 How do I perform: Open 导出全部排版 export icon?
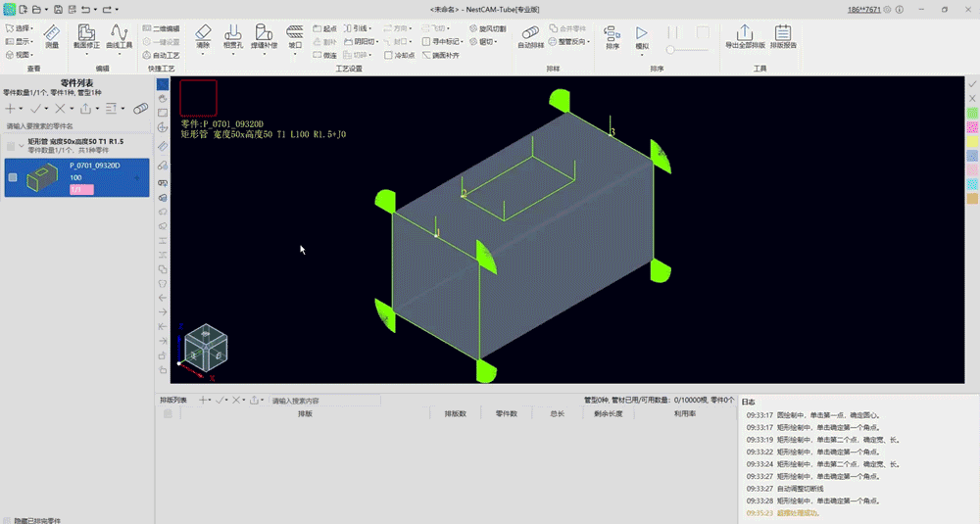[x=745, y=37]
